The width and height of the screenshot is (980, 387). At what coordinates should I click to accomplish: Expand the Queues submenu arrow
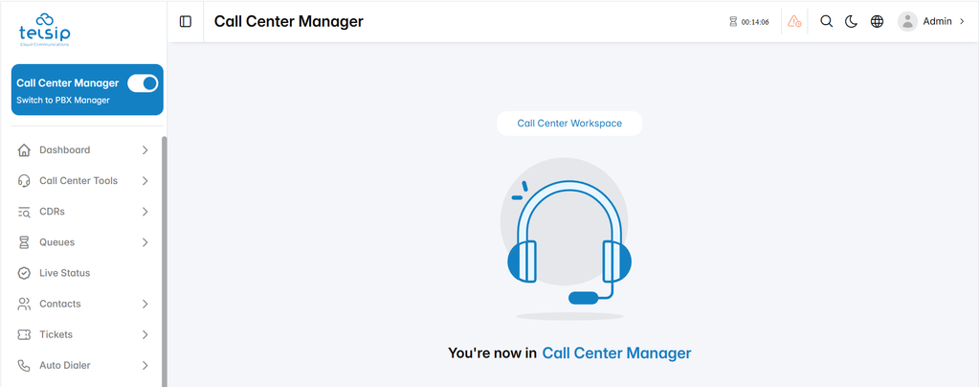pyautogui.click(x=145, y=242)
